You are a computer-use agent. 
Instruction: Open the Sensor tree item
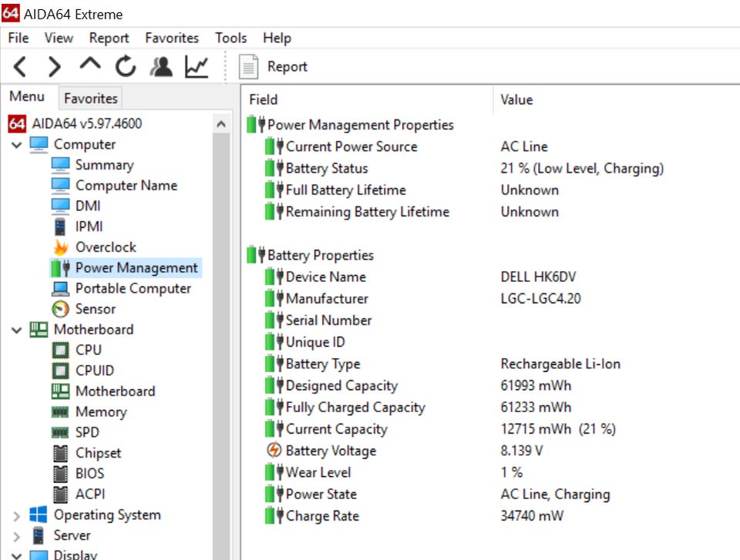[x=95, y=309]
